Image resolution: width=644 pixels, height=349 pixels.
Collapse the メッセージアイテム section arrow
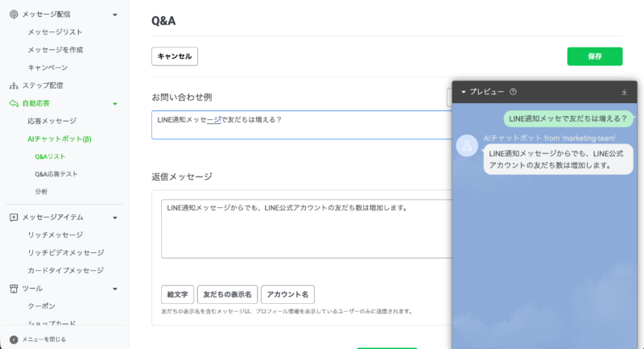(x=115, y=218)
